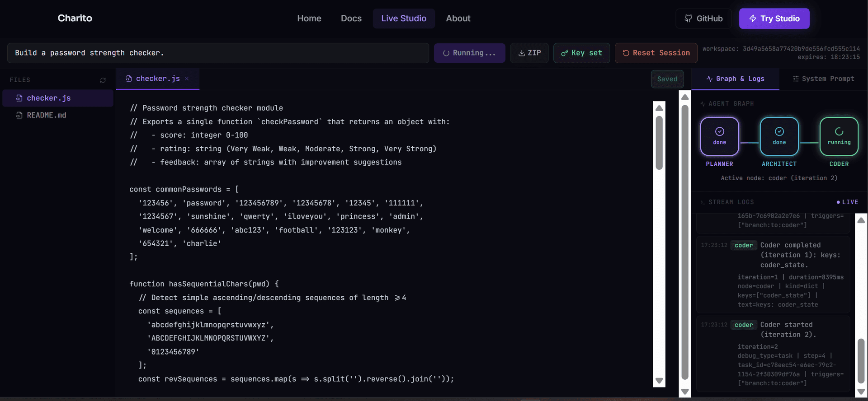The image size is (868, 401).
Task: Go to the Docs page
Action: tap(351, 19)
